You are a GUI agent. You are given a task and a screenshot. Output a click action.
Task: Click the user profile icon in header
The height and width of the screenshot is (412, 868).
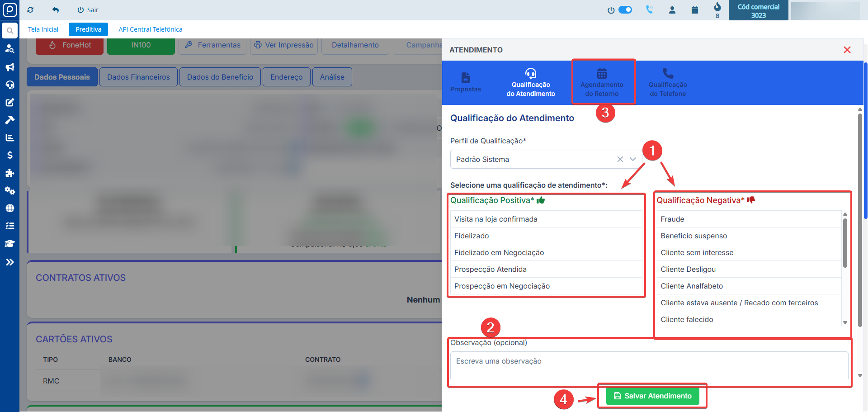tap(672, 10)
